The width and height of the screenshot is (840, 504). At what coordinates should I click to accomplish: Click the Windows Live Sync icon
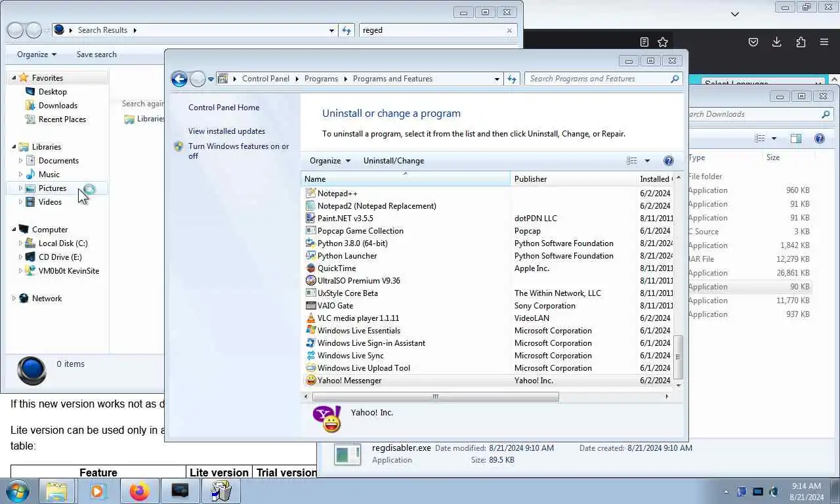(311, 356)
